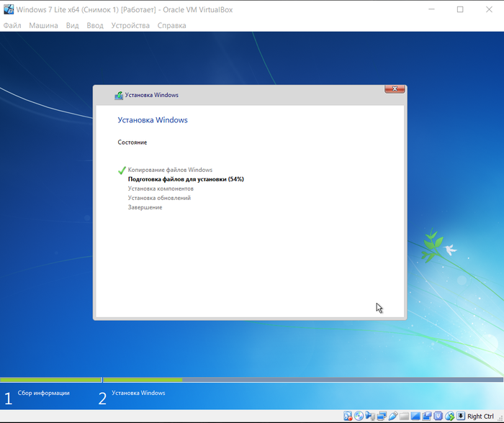Close the Установка Windows dialog

click(395, 89)
